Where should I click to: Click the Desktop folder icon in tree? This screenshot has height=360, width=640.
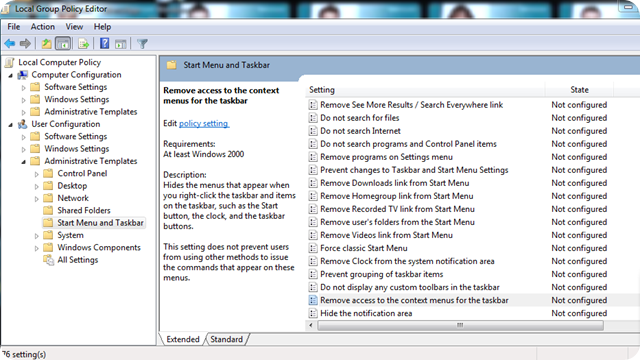pos(48,186)
